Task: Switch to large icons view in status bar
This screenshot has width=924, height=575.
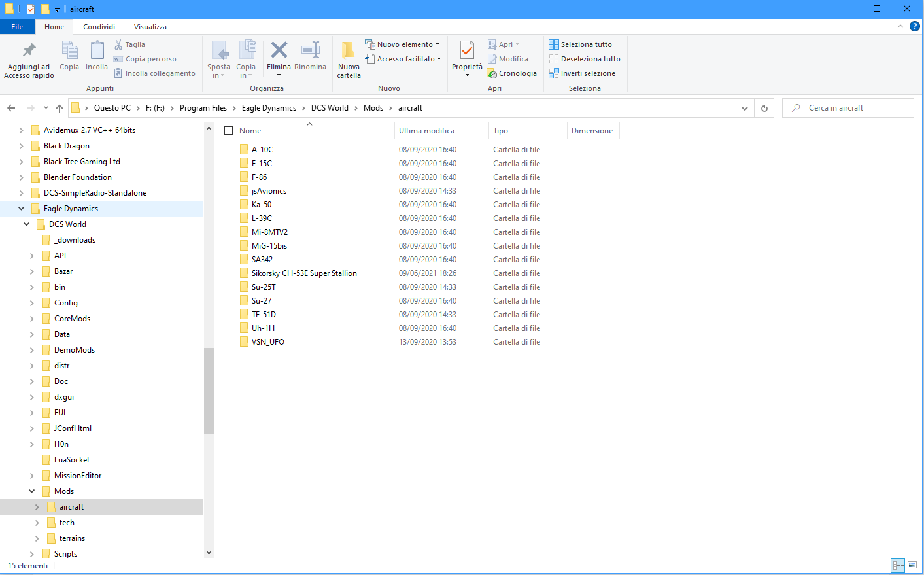Action: click(912, 565)
